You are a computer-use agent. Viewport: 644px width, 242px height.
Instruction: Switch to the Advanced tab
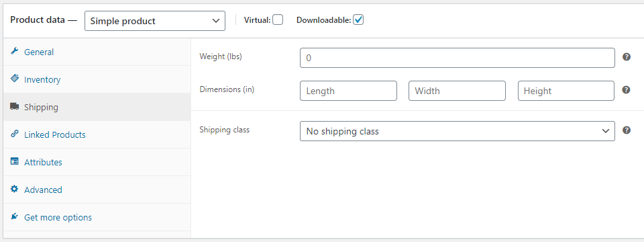point(97,190)
